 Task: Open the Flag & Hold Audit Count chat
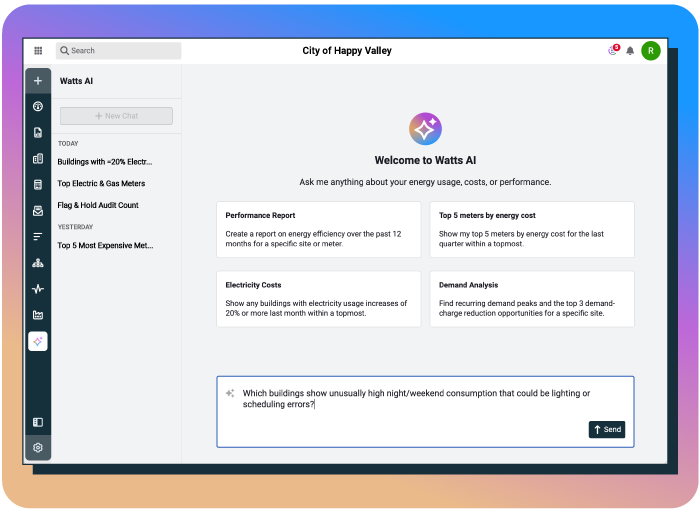pos(98,205)
